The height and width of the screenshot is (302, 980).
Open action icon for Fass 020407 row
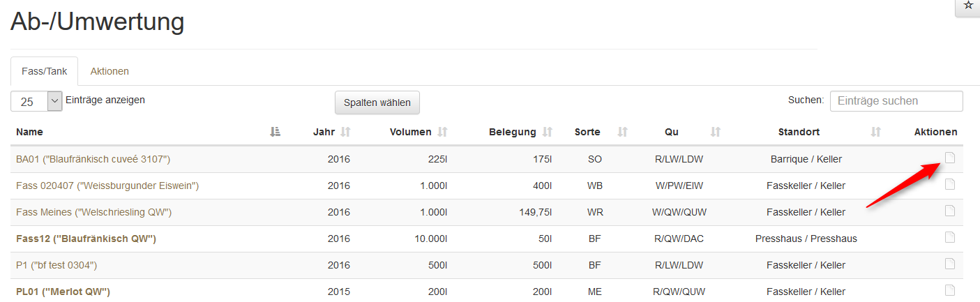(x=949, y=185)
